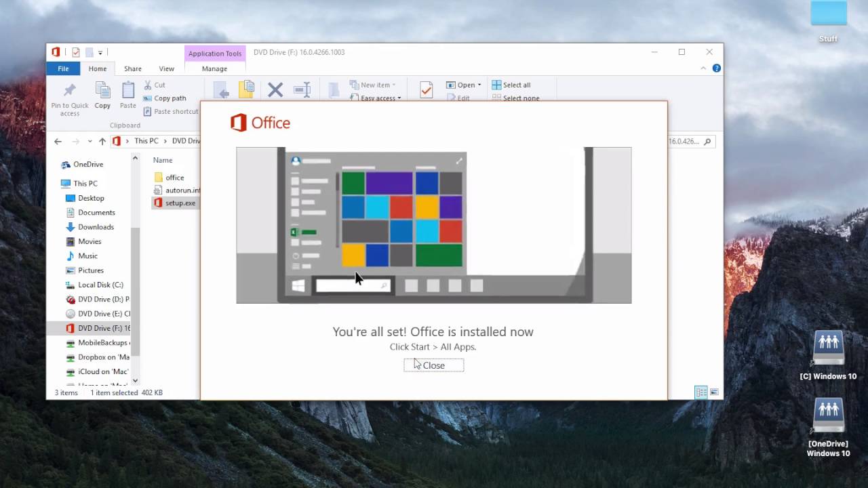
Task: Select the office folder in file list
Action: (x=169, y=178)
